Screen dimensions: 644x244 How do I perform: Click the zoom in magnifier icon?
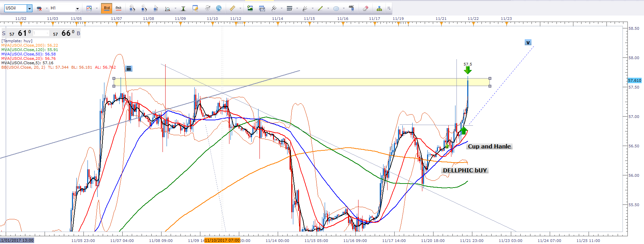point(132,8)
